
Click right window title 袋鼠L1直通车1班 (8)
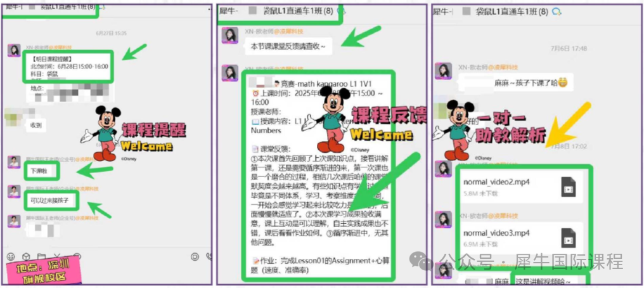click(512, 11)
